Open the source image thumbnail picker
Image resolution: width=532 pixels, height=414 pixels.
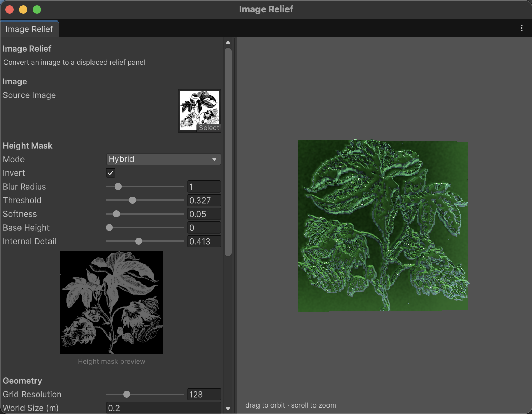coord(199,111)
